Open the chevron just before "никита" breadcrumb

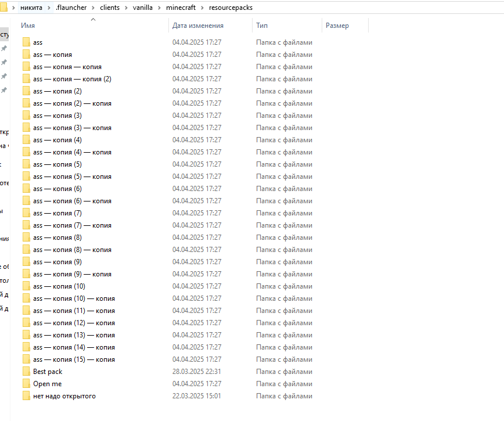[13, 8]
